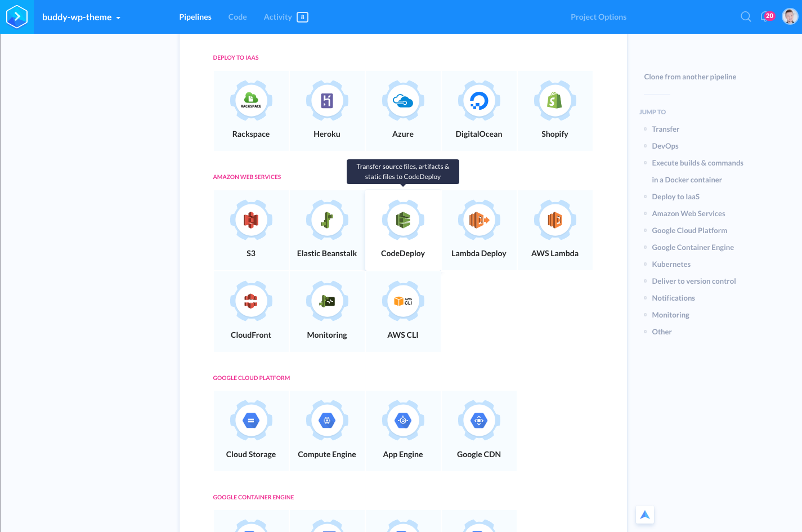The image size is (802, 532).
Task: Open Project Options
Action: point(598,17)
